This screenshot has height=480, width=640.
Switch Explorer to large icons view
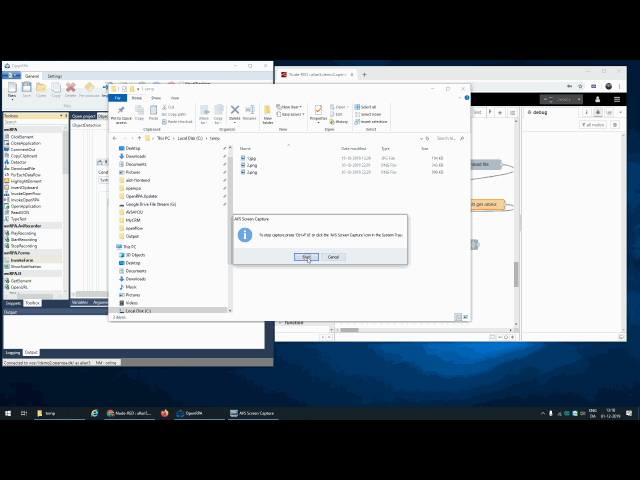465,317
